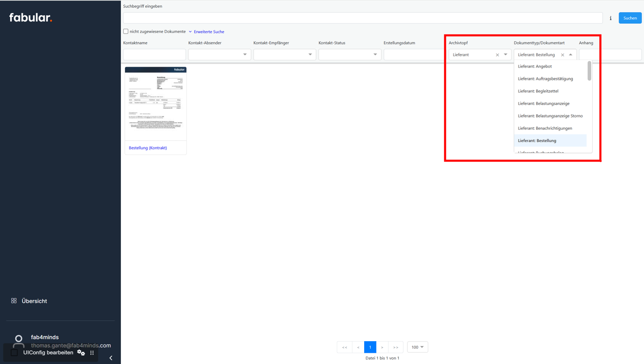Click the info icon beside the Suchen button
The image size is (644, 364).
pos(610,17)
